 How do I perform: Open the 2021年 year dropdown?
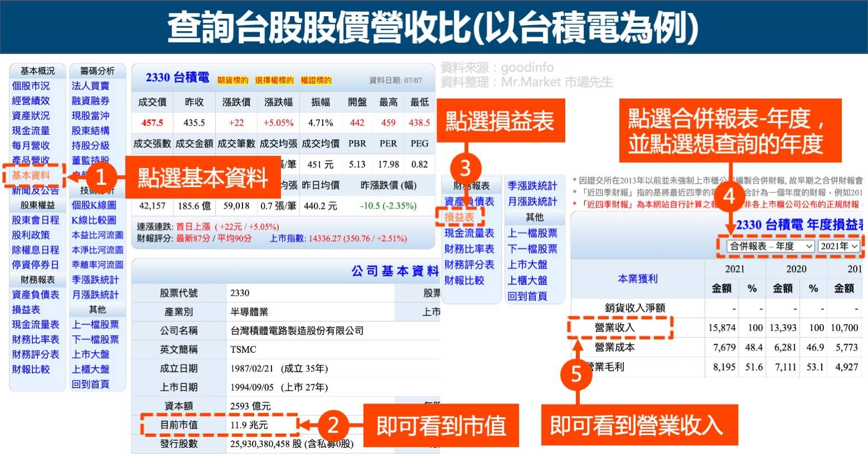pyautogui.click(x=839, y=246)
